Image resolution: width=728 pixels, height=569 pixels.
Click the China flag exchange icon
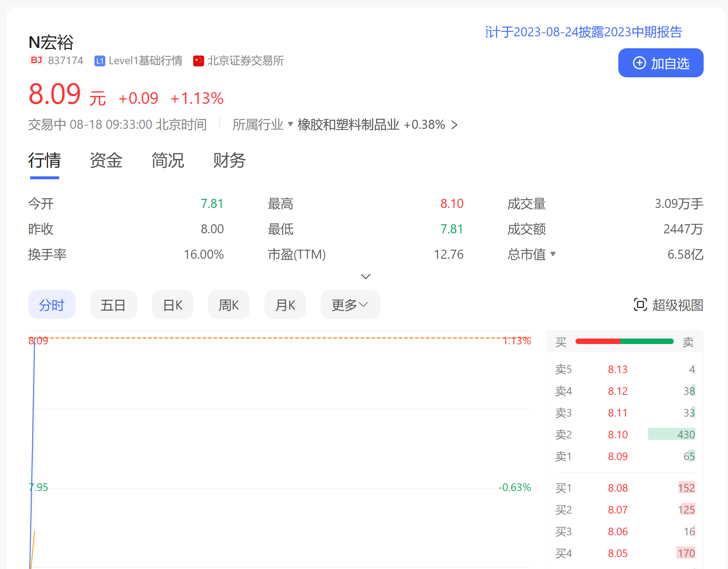pos(199,61)
